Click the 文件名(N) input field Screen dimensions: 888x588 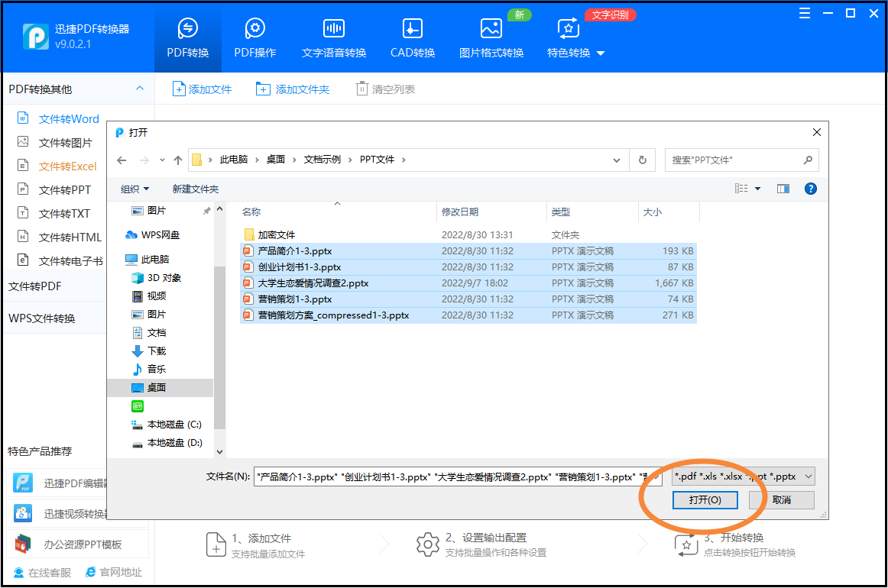[x=457, y=477]
